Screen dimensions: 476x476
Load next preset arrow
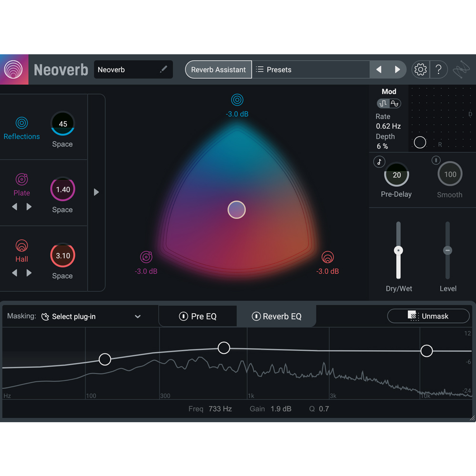397,69
